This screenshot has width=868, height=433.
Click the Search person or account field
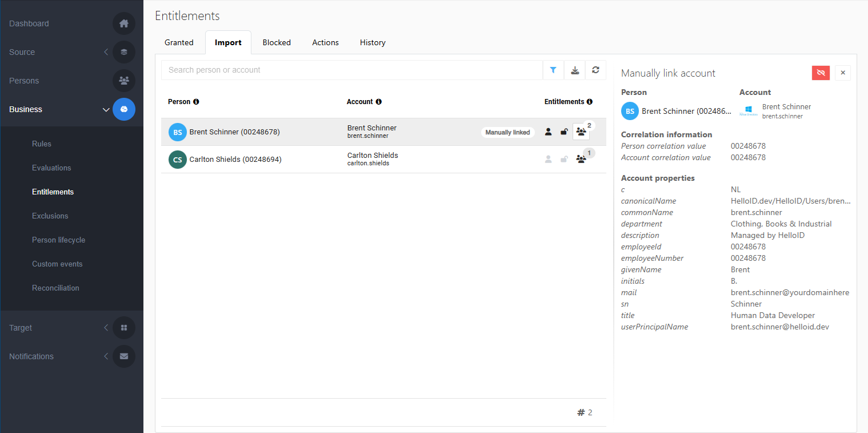(351, 70)
